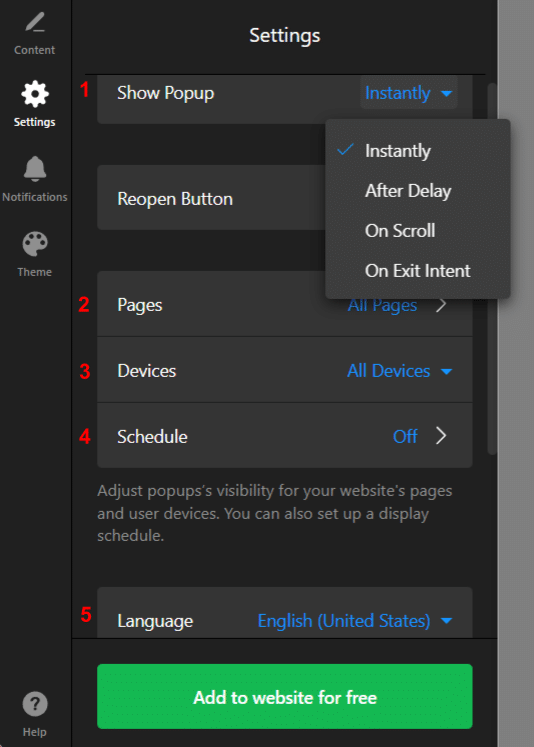Click the Pages chevron arrow
This screenshot has width=534, height=747.
click(x=441, y=305)
